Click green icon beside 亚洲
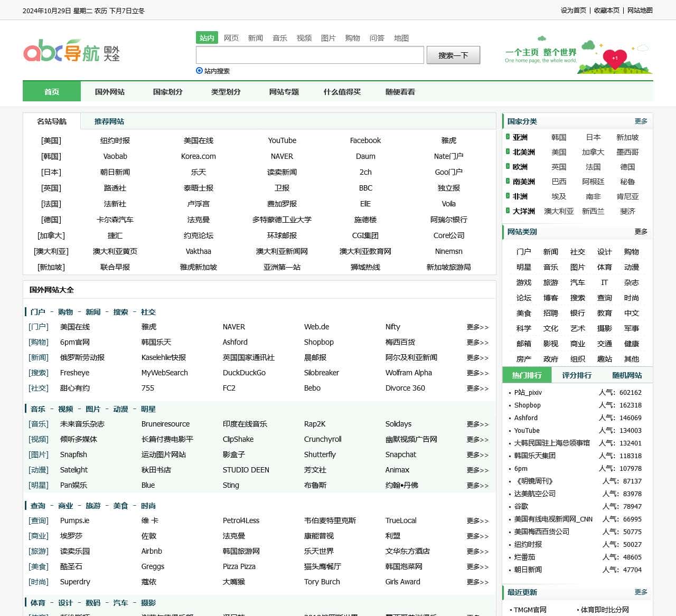 pos(508,137)
